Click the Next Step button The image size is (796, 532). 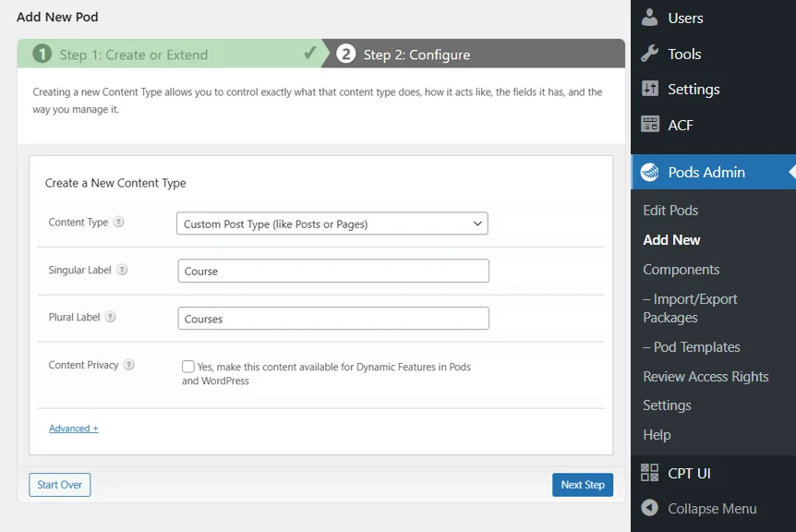[x=583, y=485]
